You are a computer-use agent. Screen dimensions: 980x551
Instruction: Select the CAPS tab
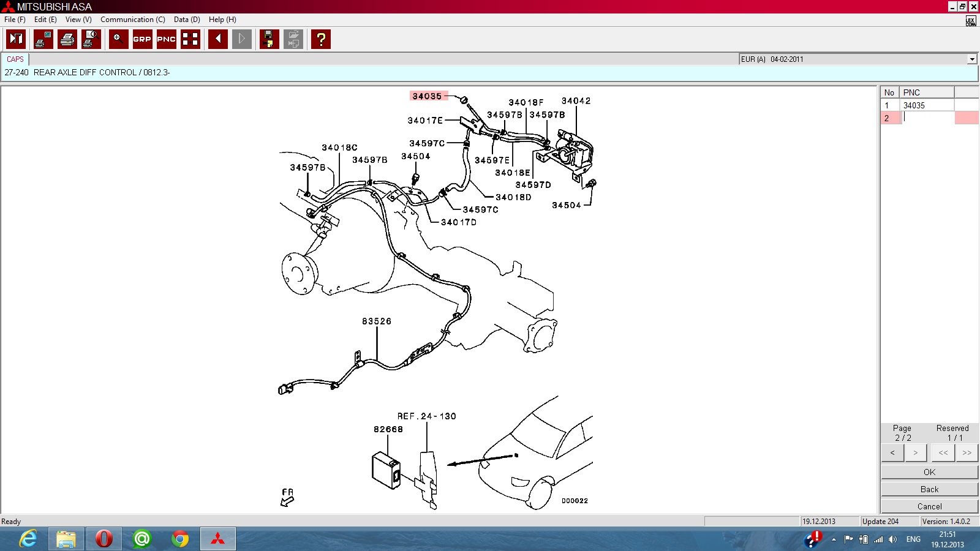coord(15,59)
